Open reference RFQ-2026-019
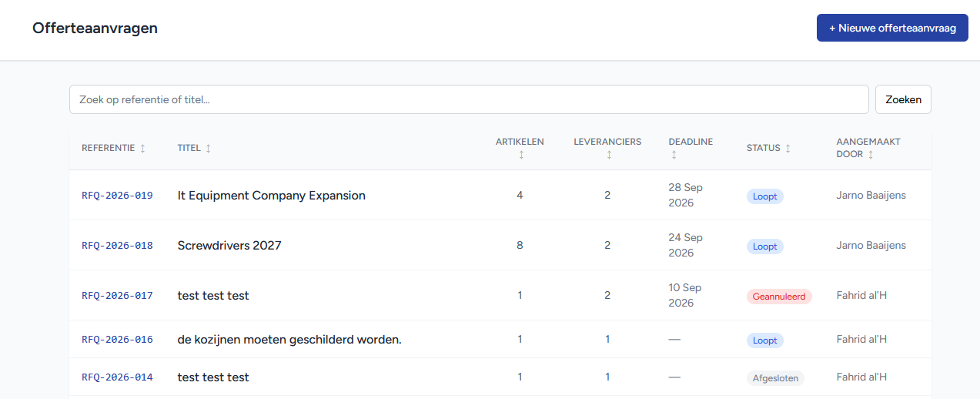This screenshot has height=399, width=980. pos(117,196)
